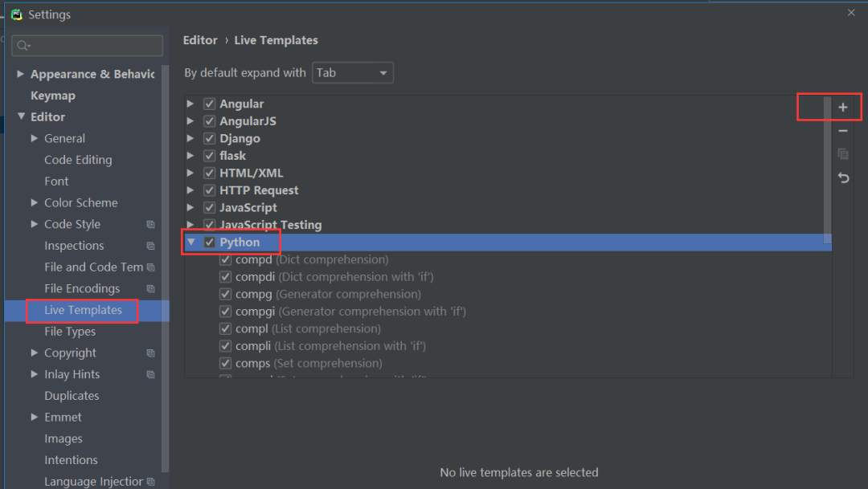Screen dimensions: 868x489
Task: Click the icon next to Language Injections
Action: [x=149, y=481]
